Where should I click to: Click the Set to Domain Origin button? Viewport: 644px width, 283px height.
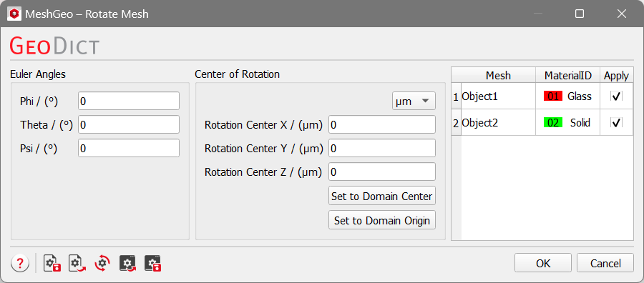(382, 220)
